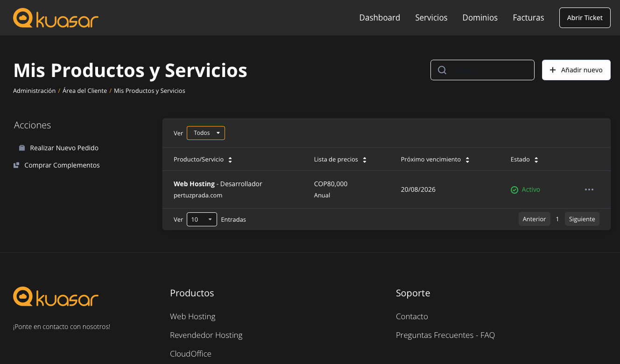Select the Realizar Nuevo Pedido briefcase icon
Image resolution: width=620 pixels, height=364 pixels.
point(21,147)
